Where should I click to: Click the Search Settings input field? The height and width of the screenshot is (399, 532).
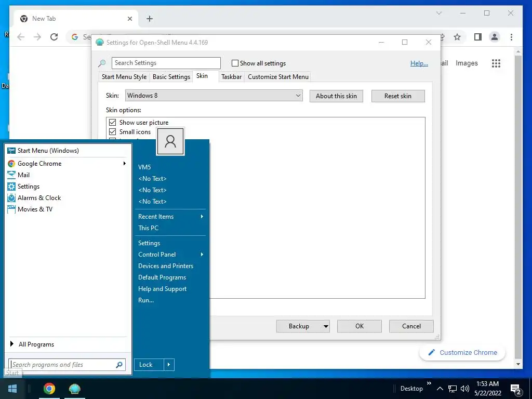pyautogui.click(x=166, y=63)
